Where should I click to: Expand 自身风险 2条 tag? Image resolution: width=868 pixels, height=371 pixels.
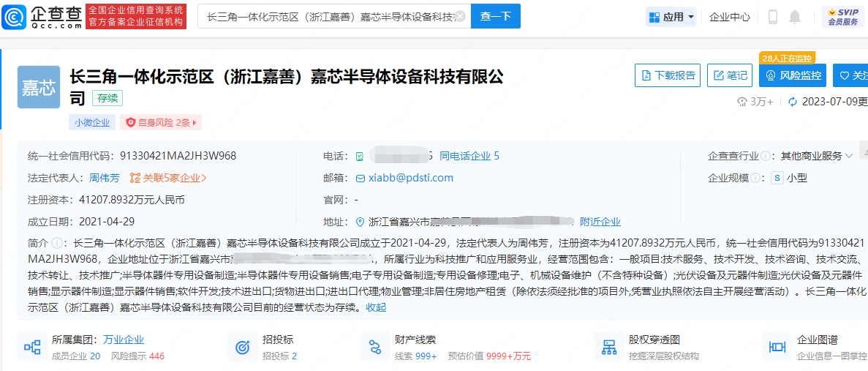[161, 122]
